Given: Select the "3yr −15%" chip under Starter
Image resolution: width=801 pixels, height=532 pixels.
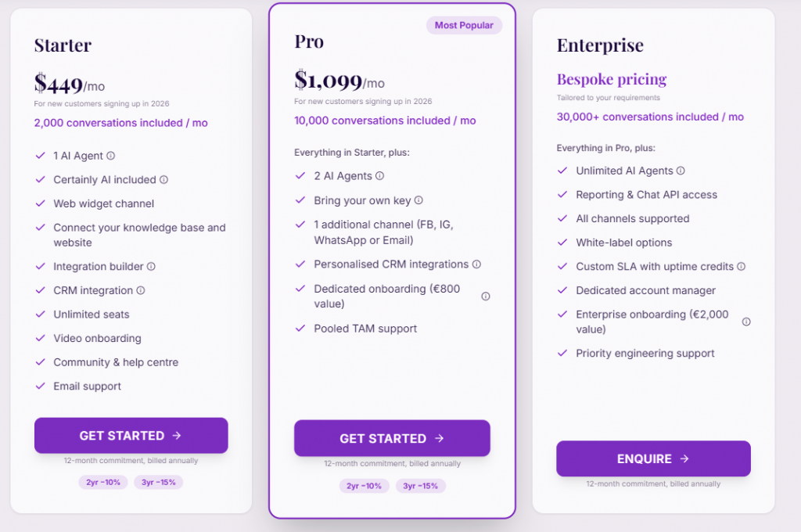Looking at the screenshot, I should tap(159, 482).
